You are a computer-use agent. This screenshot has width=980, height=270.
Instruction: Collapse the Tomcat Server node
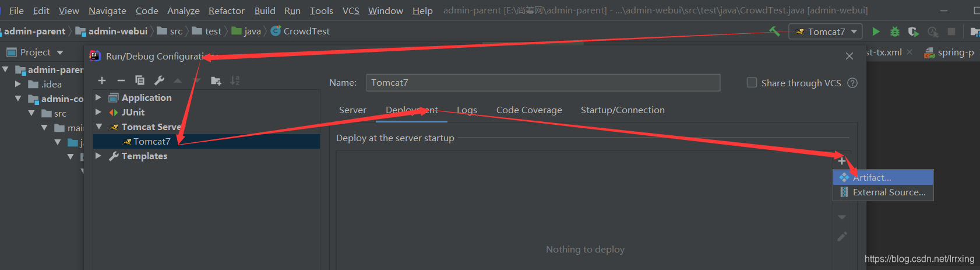coord(98,127)
